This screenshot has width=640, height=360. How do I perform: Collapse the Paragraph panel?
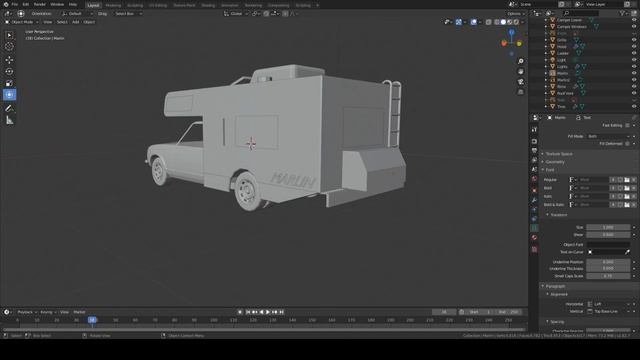click(x=555, y=286)
